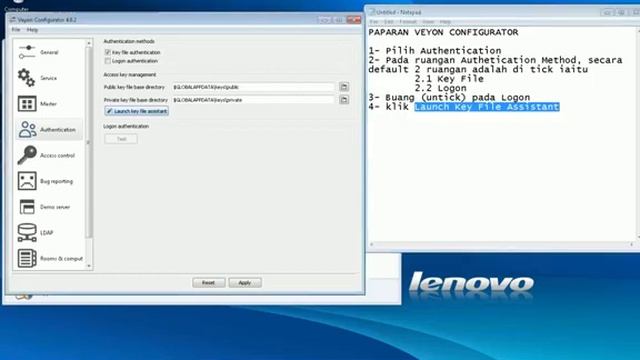Open File menu in Veyon Configurator
This screenshot has height=360, width=640.
coord(16,30)
